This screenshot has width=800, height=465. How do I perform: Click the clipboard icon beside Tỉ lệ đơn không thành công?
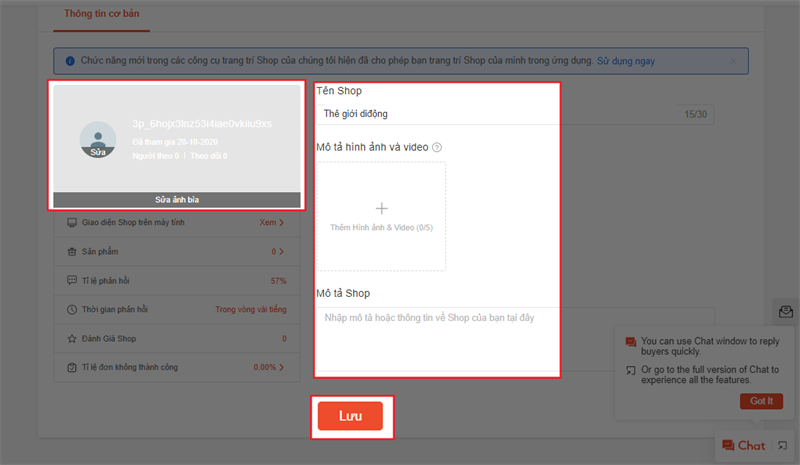72,368
